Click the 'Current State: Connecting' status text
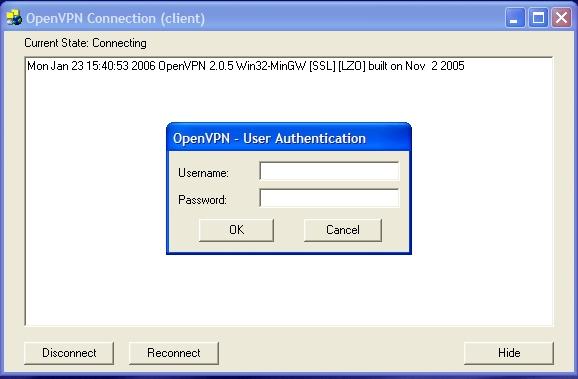Viewport: 578px width, 379px height. pyautogui.click(x=86, y=43)
